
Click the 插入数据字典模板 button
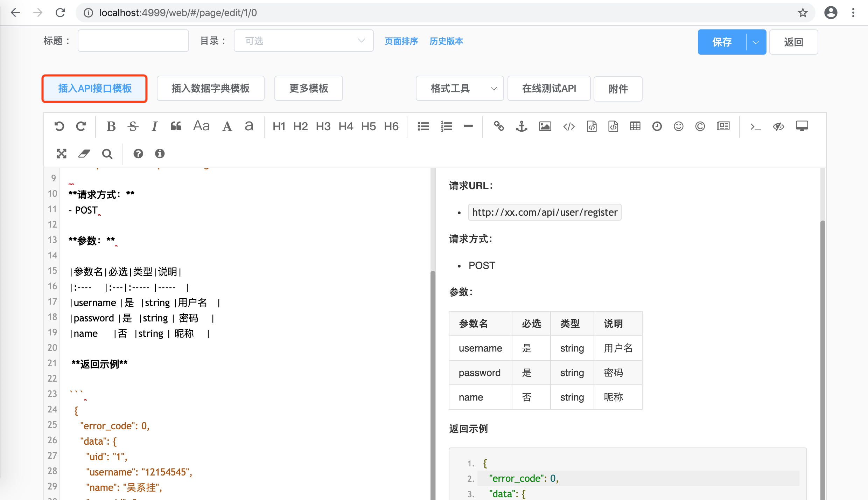pos(210,88)
